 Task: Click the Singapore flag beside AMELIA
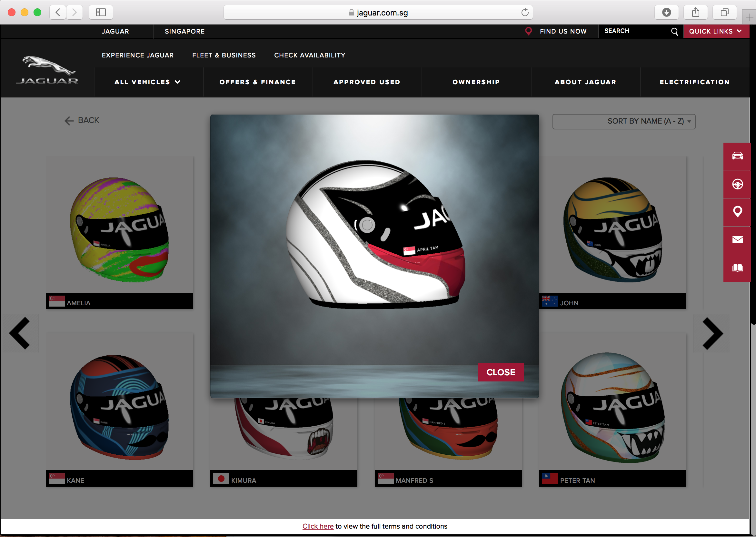point(56,301)
